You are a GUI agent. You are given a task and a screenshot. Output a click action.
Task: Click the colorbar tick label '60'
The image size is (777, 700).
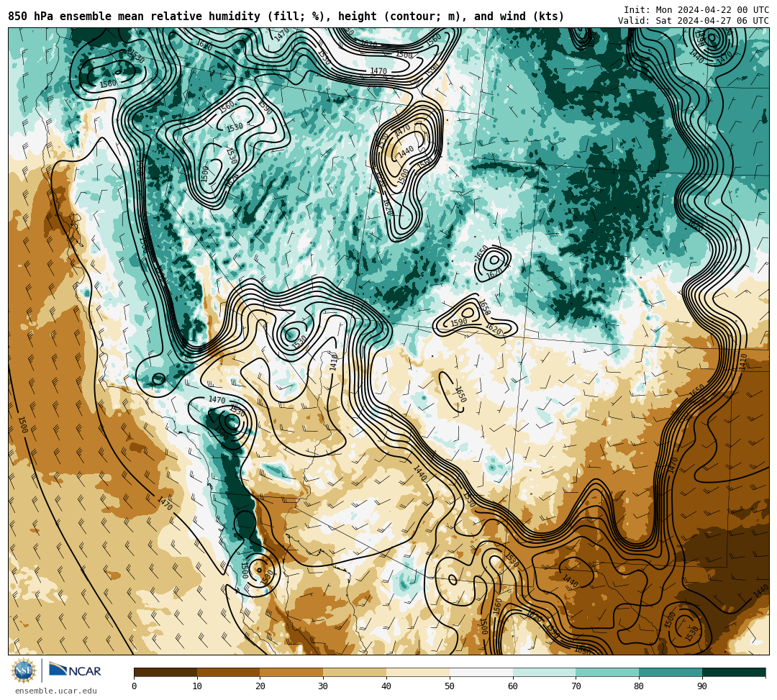point(513,686)
